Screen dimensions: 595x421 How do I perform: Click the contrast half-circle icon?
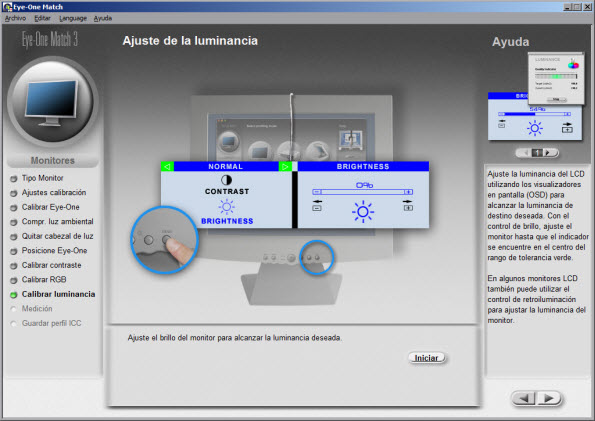click(x=227, y=180)
